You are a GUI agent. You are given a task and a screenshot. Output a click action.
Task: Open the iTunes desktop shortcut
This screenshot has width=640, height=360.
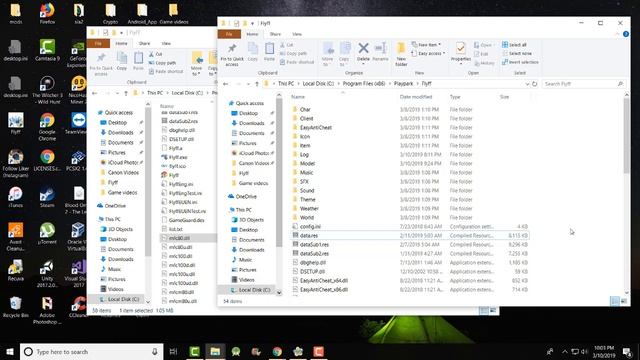pos(16,197)
